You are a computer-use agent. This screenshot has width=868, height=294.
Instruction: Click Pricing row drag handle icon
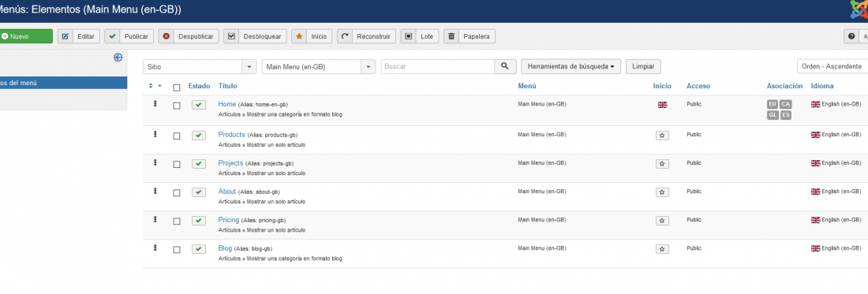point(155,219)
